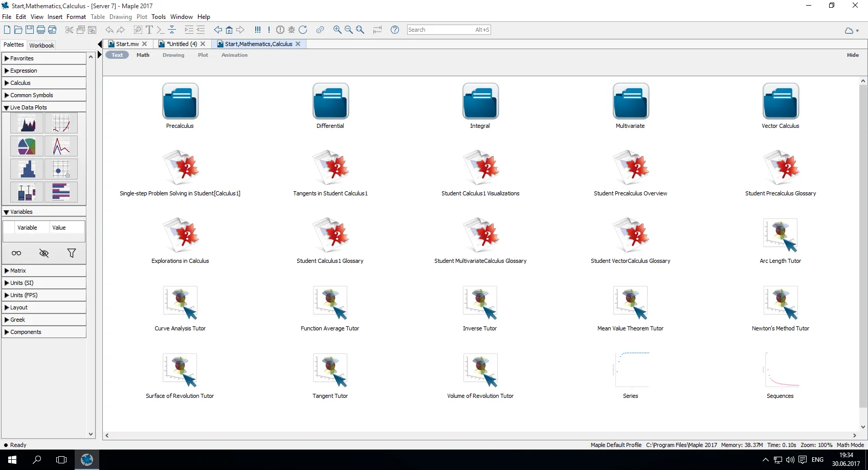Expand the Components palette
The width and height of the screenshot is (868, 470).
(x=44, y=332)
